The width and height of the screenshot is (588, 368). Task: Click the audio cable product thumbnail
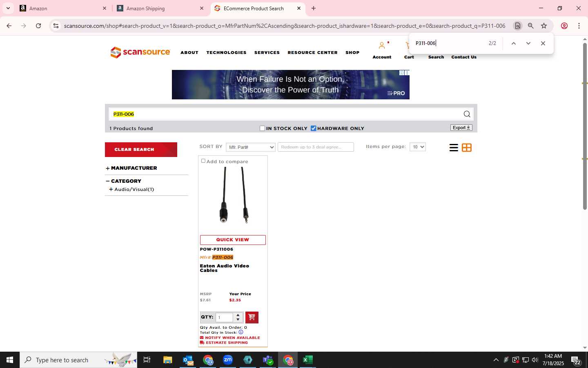point(234,195)
